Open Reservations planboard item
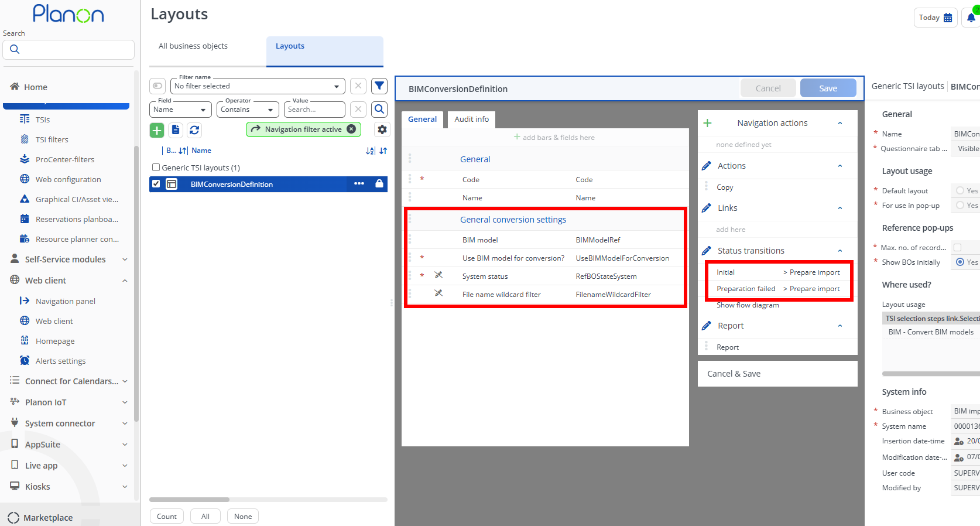Image resolution: width=980 pixels, height=526 pixels. (77, 219)
